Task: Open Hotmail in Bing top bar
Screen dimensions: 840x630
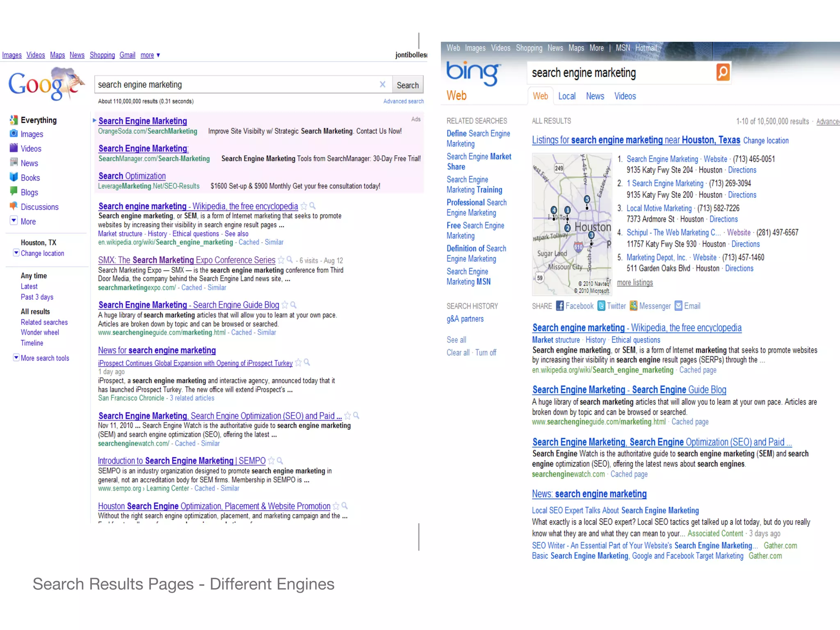Action: (x=646, y=48)
